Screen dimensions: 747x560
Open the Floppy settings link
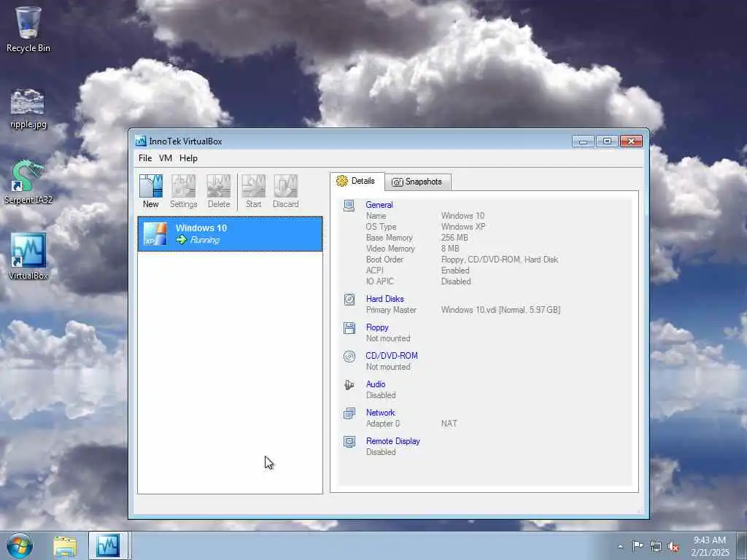[377, 327]
